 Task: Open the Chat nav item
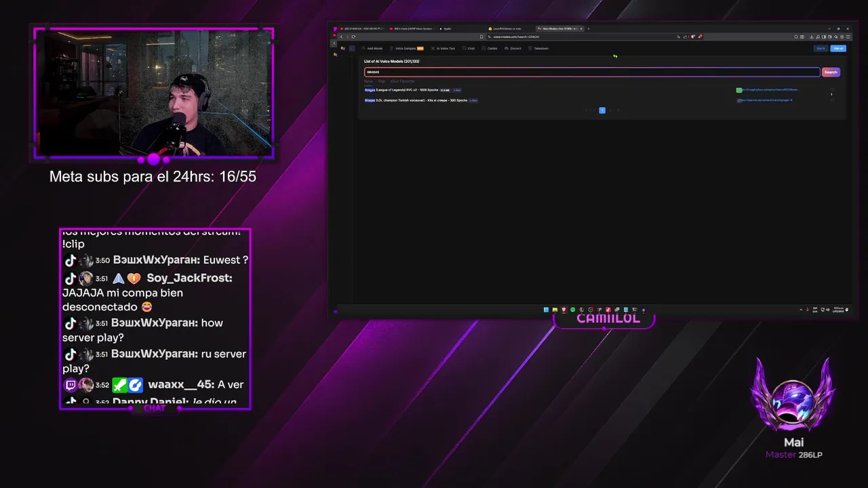[x=468, y=48]
